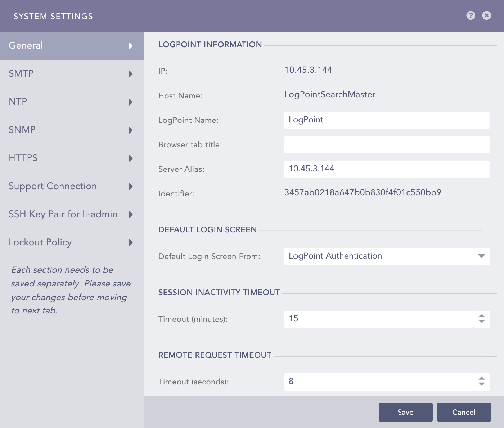The image size is (504, 428).
Task: Click dropdown arrow beside LogPoint Authentication
Action: (481, 256)
